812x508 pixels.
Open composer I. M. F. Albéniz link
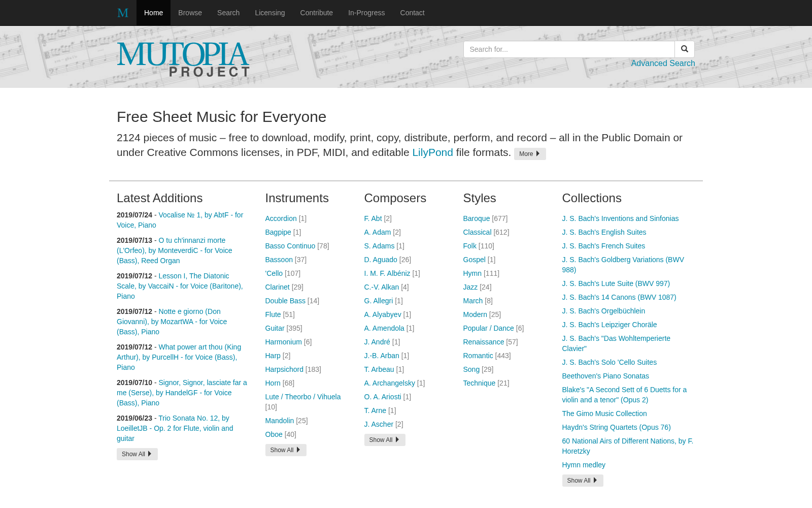(x=387, y=273)
